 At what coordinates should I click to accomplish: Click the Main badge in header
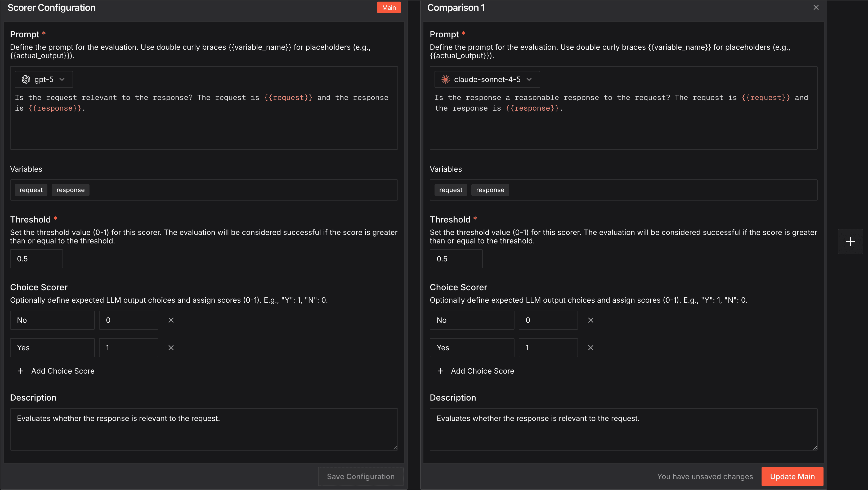tap(388, 7)
